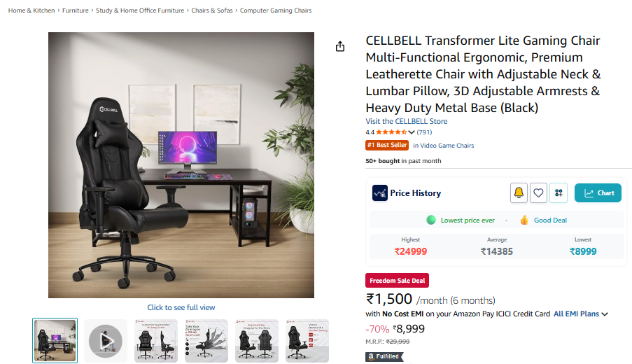Select the reclining angles thumbnail
Screen dimensions: 632x364
(x=206, y=341)
